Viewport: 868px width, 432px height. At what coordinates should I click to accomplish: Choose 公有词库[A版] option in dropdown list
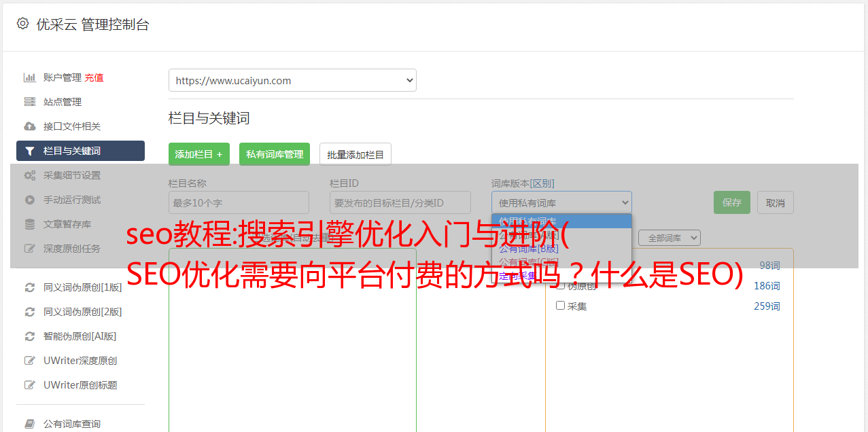tap(561, 235)
